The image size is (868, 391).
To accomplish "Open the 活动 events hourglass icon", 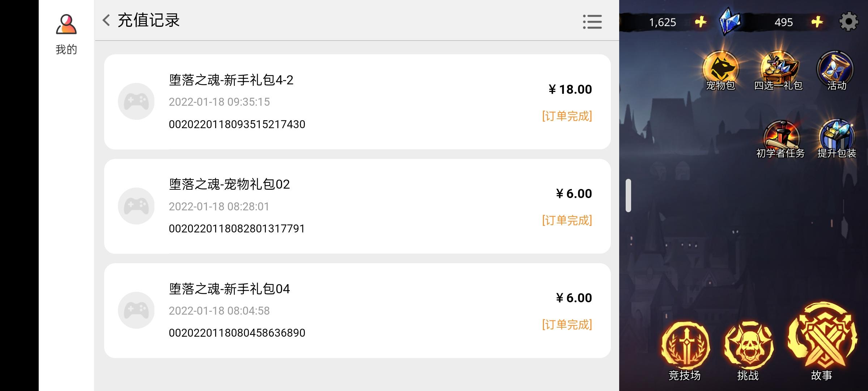I will coord(835,71).
